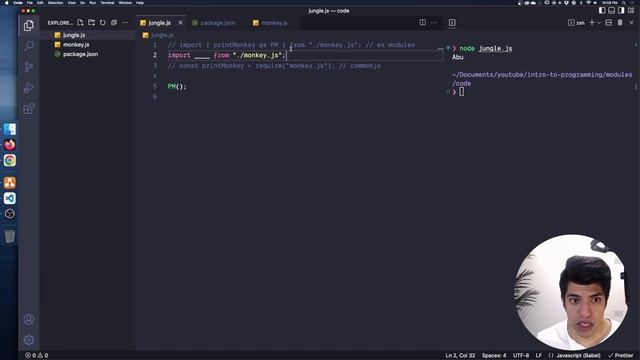Select the terminal panel tab icon
This screenshot has width=640, height=360.
coord(452,23)
